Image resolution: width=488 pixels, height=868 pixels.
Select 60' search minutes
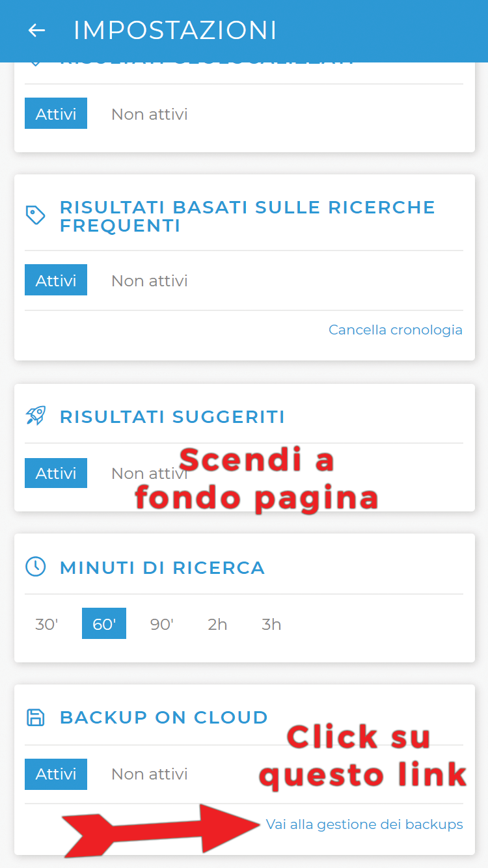click(x=104, y=624)
